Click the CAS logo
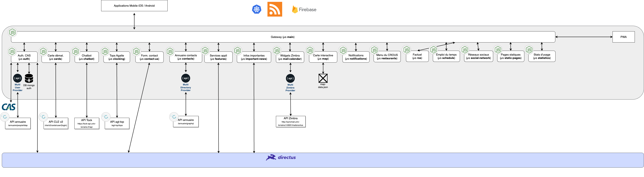This screenshot has width=644, height=177. coord(8,107)
